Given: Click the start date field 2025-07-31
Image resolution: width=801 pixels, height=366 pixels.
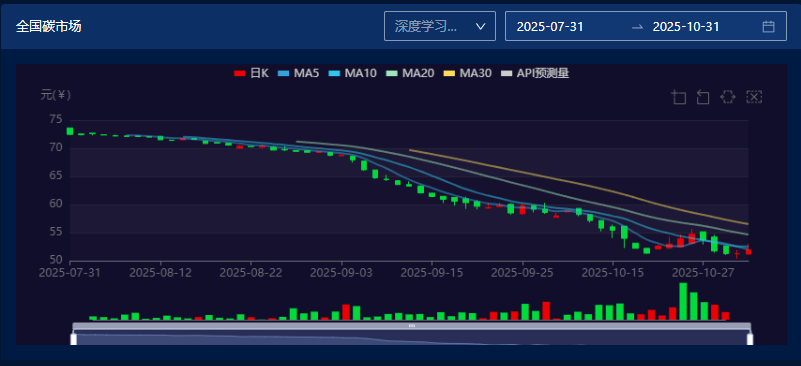Looking at the screenshot, I should coord(550,27).
